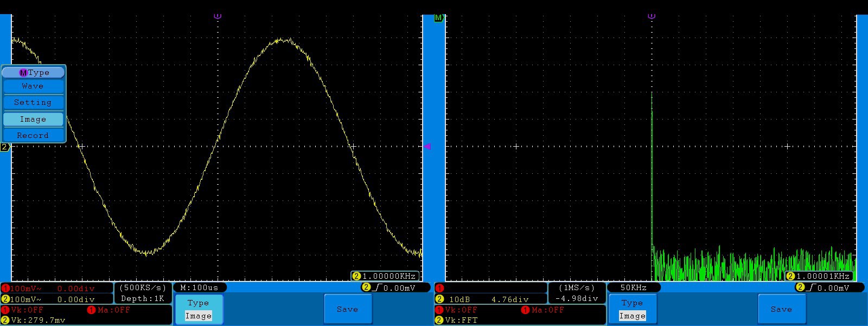The image size is (868, 326).
Task: Click the purple trigger position marker on left screen
Action: (x=218, y=16)
